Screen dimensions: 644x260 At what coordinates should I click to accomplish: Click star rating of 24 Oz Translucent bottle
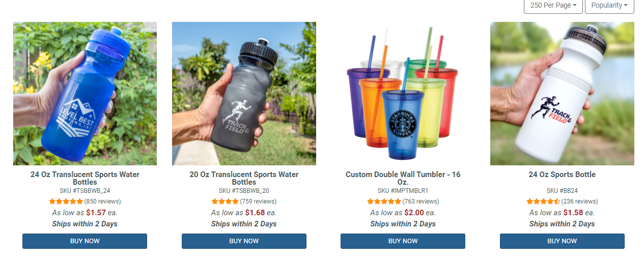66,201
